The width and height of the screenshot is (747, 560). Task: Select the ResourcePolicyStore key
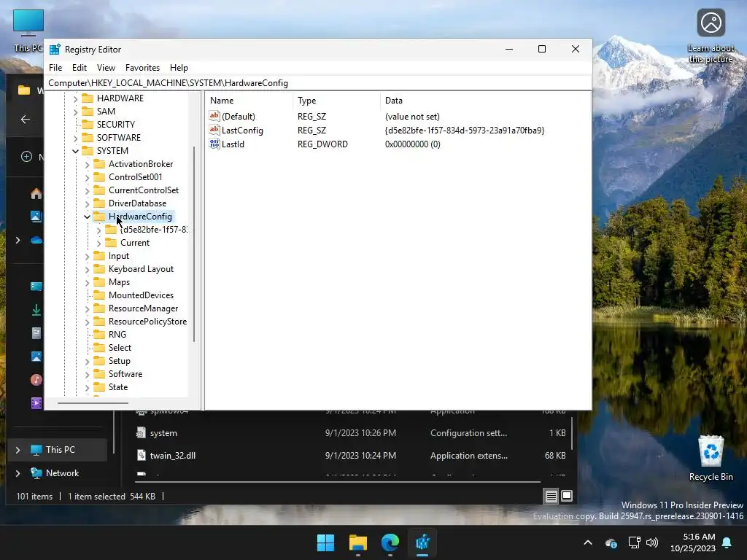147,322
